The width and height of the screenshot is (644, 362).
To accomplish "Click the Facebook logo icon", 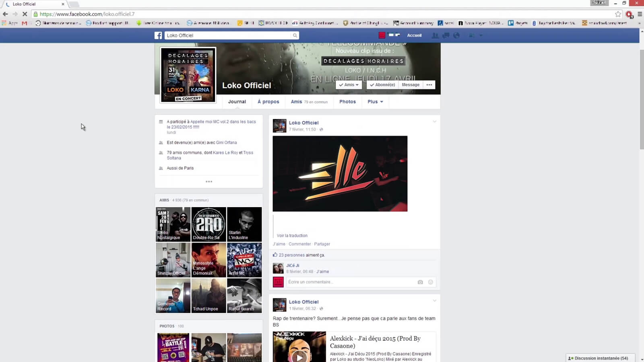I will coord(158,35).
